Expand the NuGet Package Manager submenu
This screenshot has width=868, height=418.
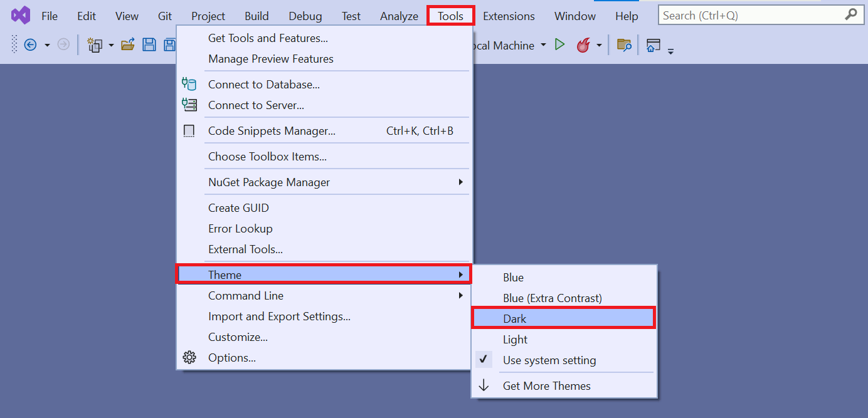pos(269,182)
